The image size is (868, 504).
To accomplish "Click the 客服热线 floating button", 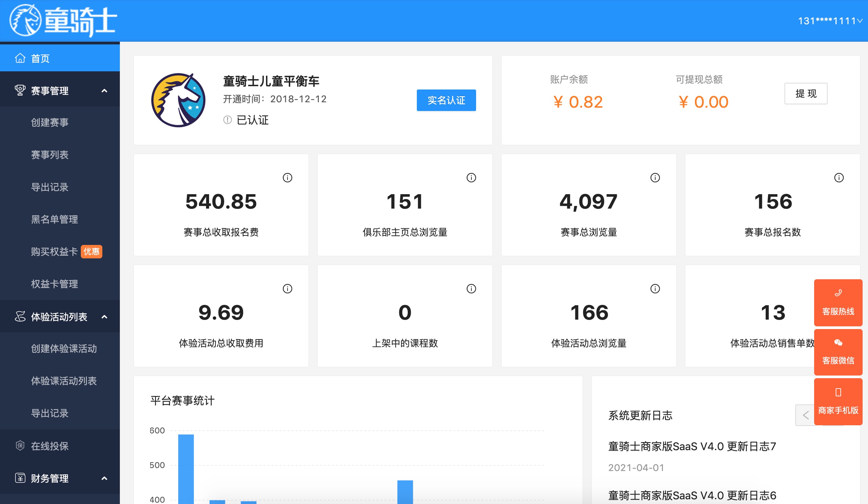I will tap(838, 302).
